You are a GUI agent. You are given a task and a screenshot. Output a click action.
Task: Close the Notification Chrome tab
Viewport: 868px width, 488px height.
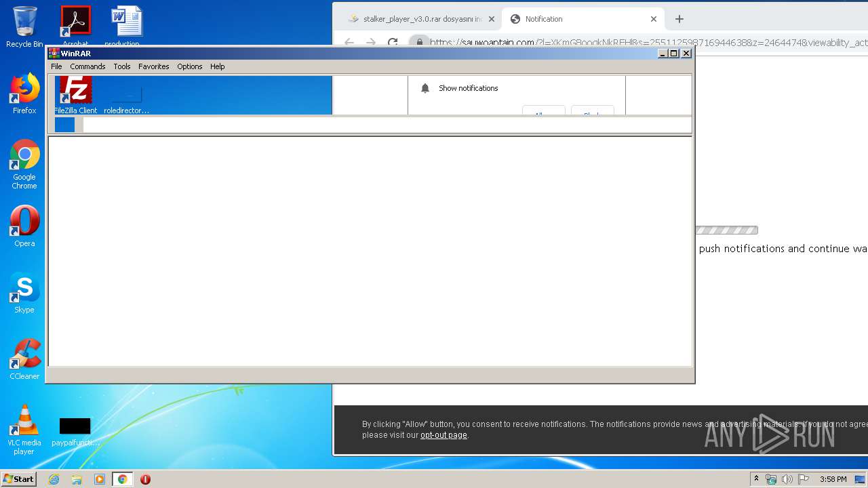tap(654, 19)
